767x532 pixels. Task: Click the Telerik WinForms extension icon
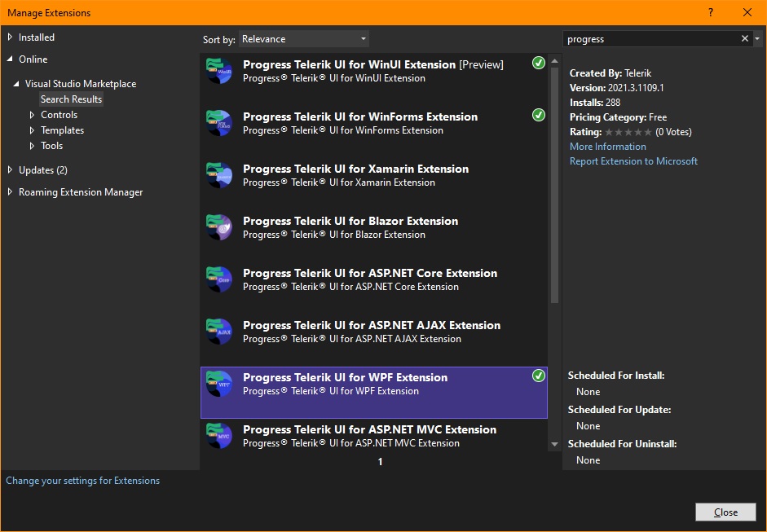(x=219, y=124)
